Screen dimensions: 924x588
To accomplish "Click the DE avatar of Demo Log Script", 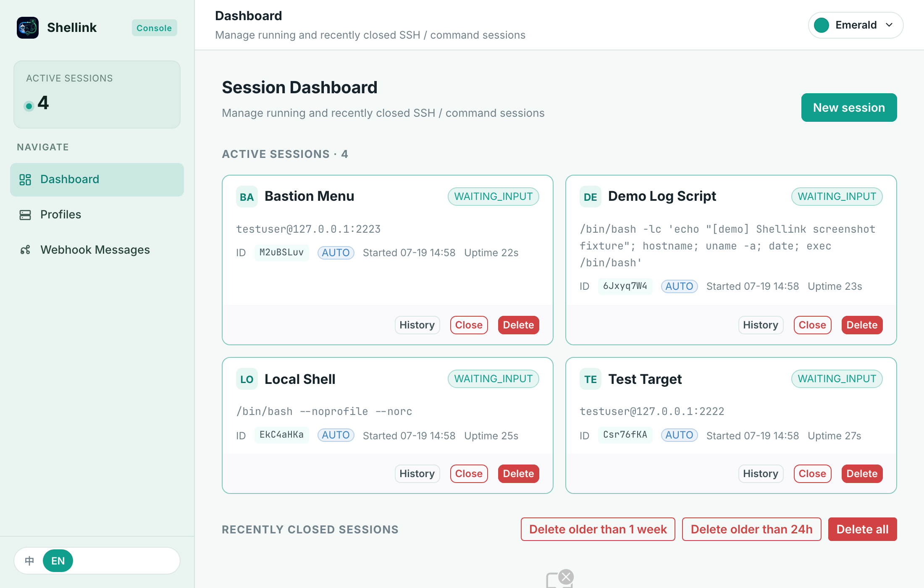I will point(591,197).
